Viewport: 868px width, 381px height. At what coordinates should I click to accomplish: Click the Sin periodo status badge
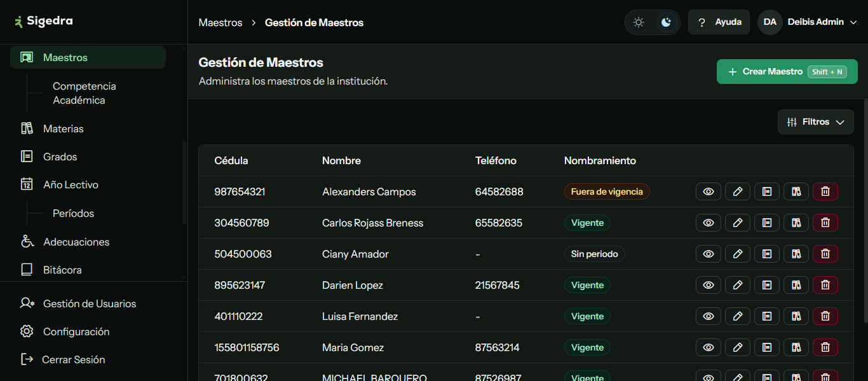595,254
